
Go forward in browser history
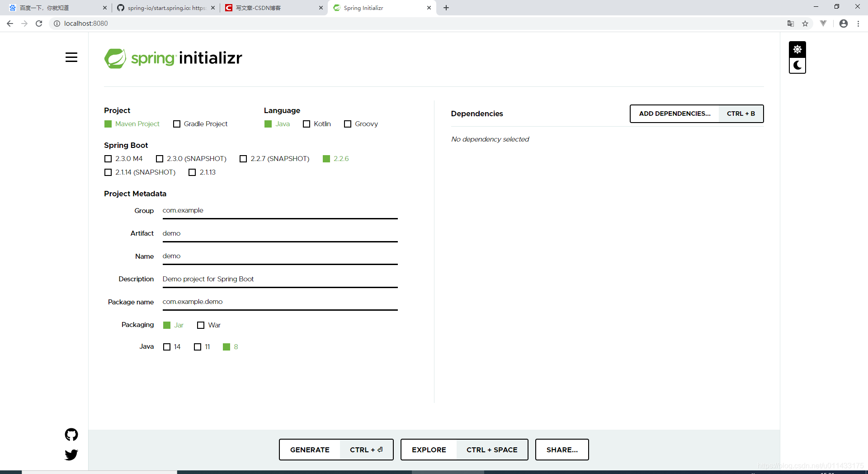coord(24,24)
